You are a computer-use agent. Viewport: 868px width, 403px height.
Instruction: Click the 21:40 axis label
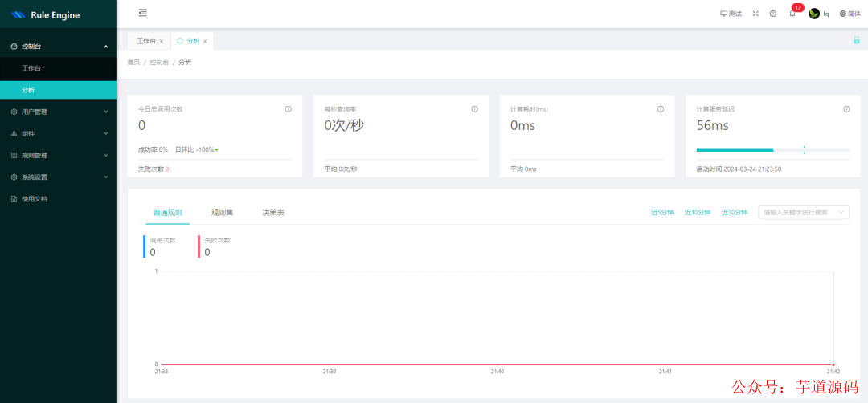point(497,372)
